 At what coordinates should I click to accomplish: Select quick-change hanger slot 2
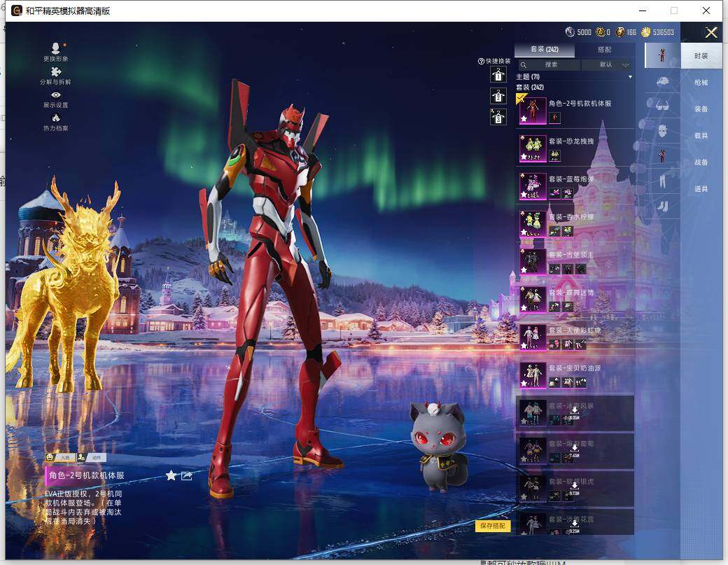coord(498,96)
